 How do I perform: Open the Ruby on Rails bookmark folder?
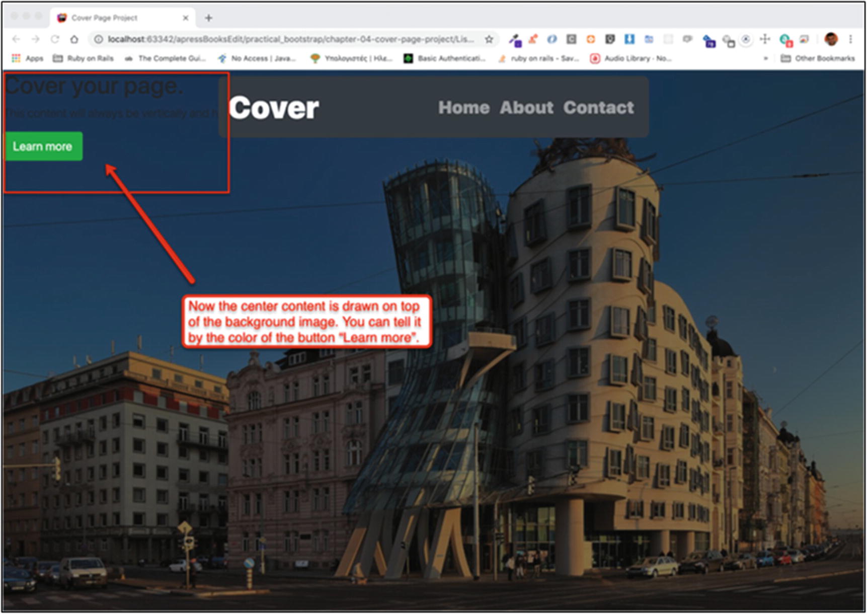point(84,58)
